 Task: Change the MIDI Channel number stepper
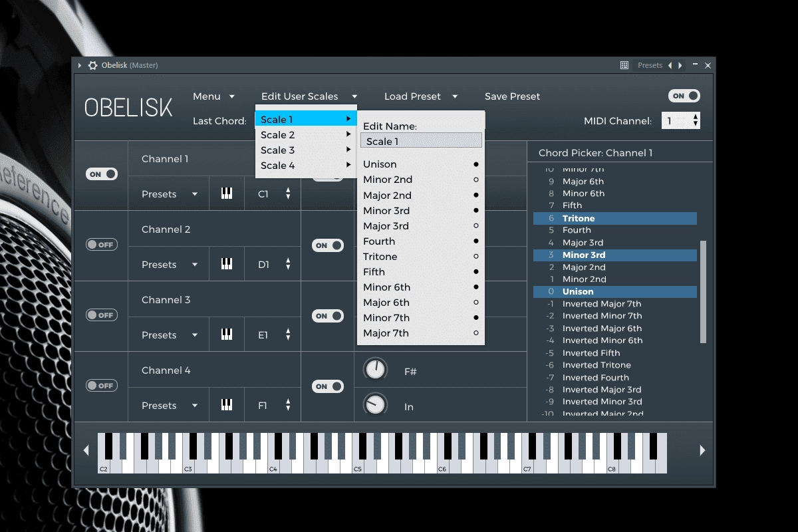click(696, 120)
